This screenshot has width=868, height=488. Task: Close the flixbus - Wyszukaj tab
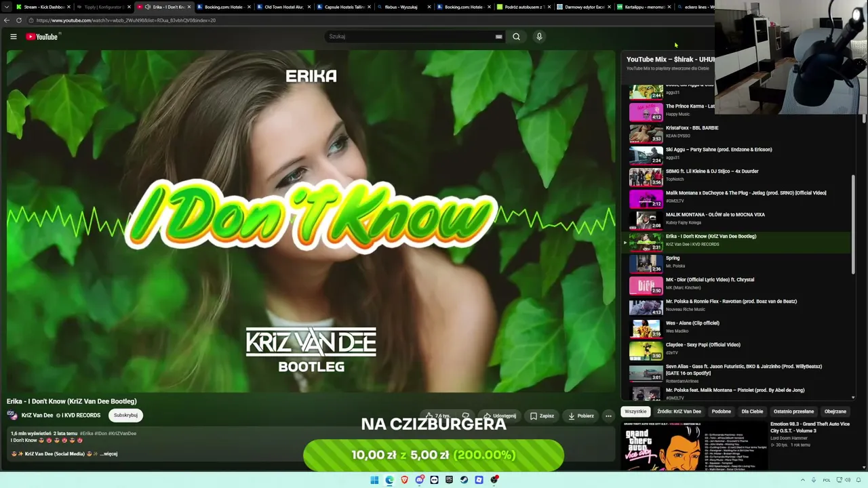[429, 7]
